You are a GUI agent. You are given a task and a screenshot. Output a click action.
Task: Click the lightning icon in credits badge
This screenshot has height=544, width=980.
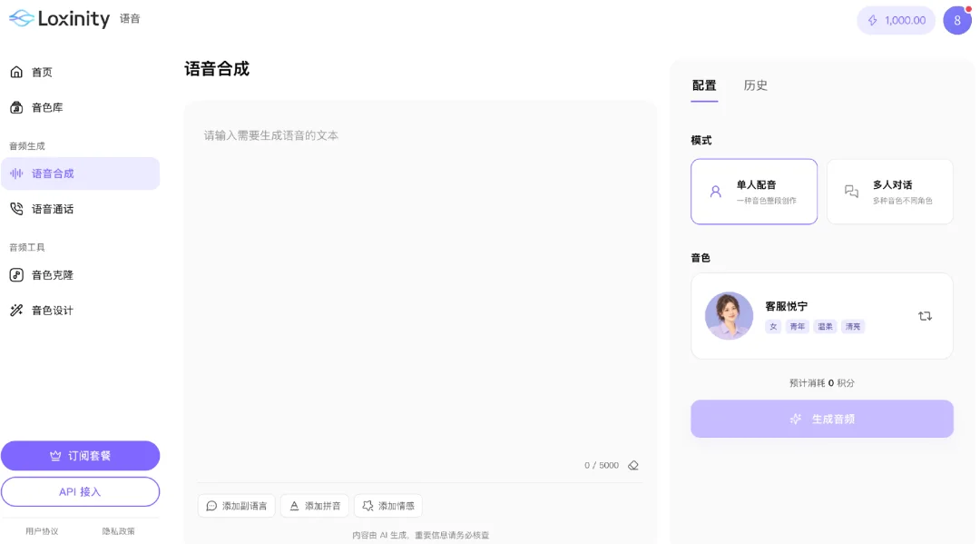tap(873, 21)
